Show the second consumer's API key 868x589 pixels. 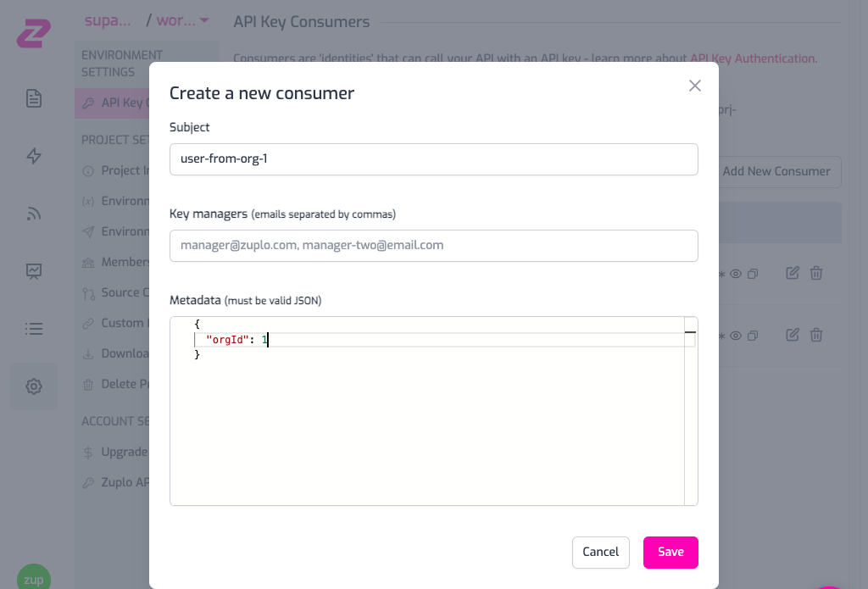click(x=736, y=336)
